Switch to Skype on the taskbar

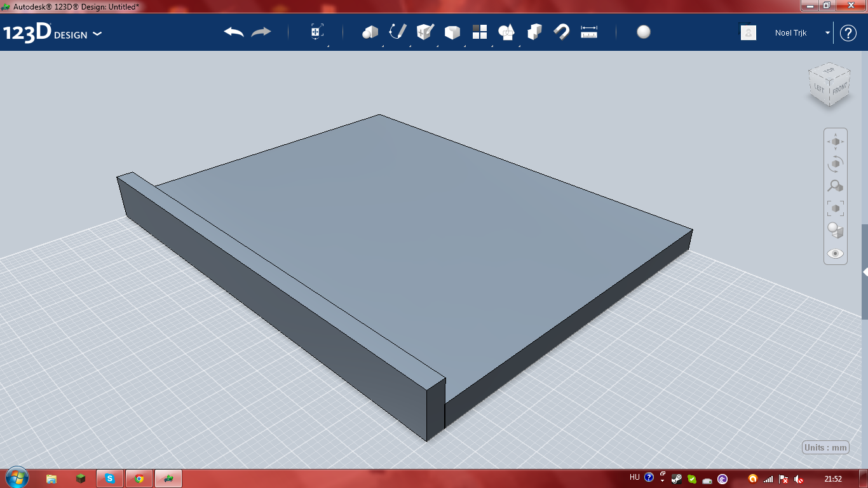[110, 478]
